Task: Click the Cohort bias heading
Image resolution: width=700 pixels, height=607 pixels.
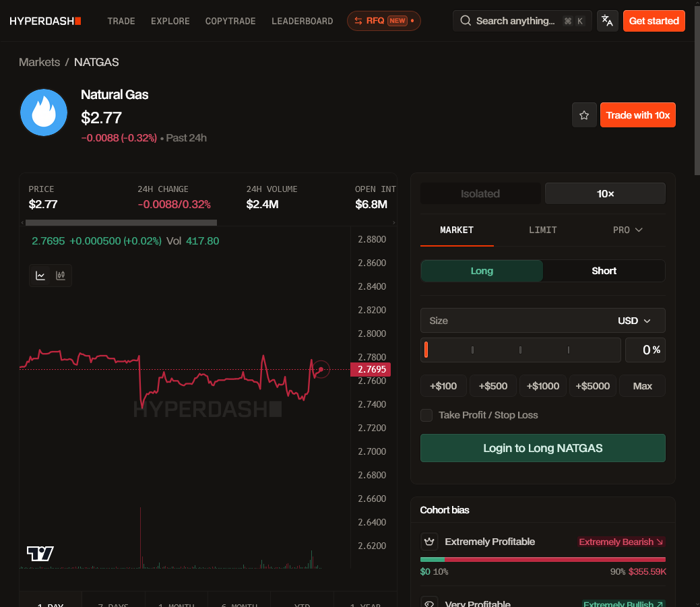Action: tap(445, 510)
